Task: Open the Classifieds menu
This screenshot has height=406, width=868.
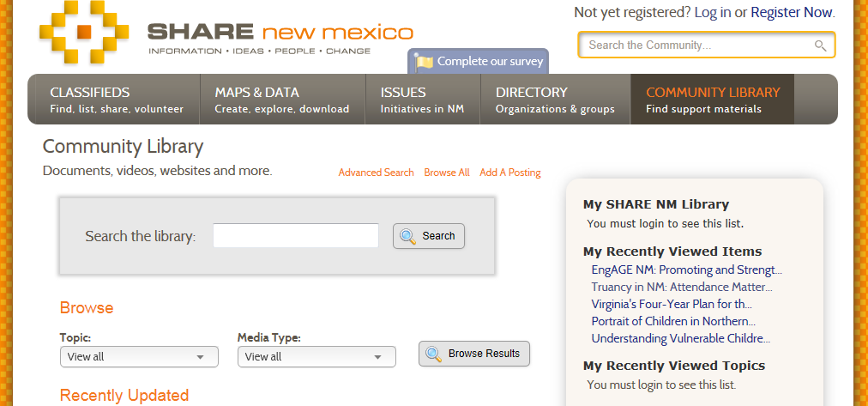Action: click(117, 100)
